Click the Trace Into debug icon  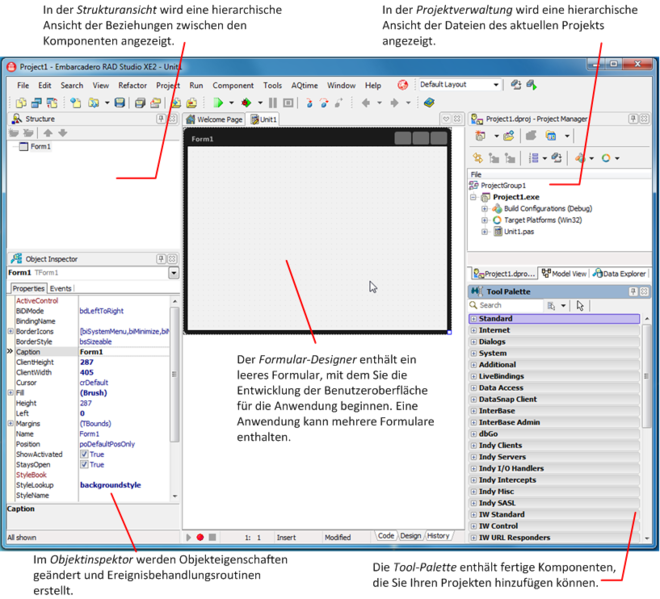point(309,103)
